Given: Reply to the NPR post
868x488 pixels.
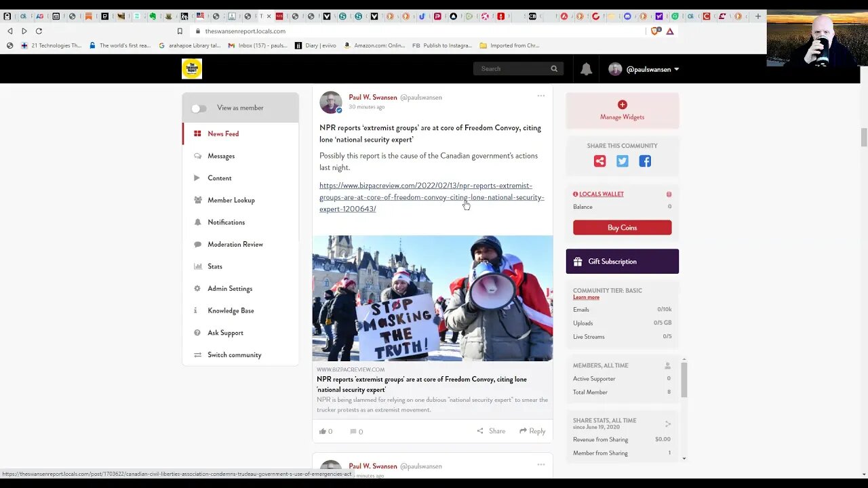Looking at the screenshot, I should (532, 431).
